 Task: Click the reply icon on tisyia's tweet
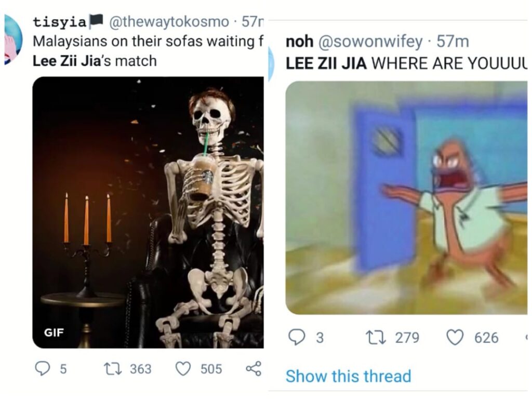(43, 368)
